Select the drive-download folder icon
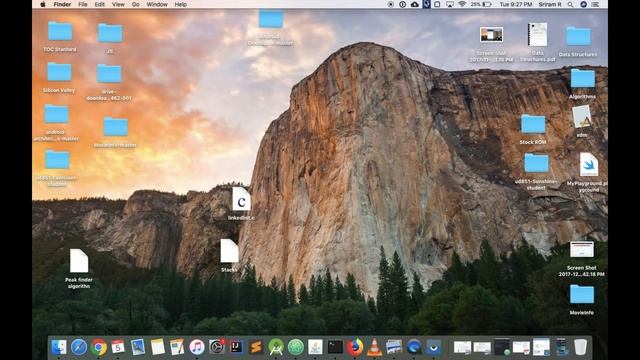Viewport: 640px width, 360px height. click(x=109, y=74)
